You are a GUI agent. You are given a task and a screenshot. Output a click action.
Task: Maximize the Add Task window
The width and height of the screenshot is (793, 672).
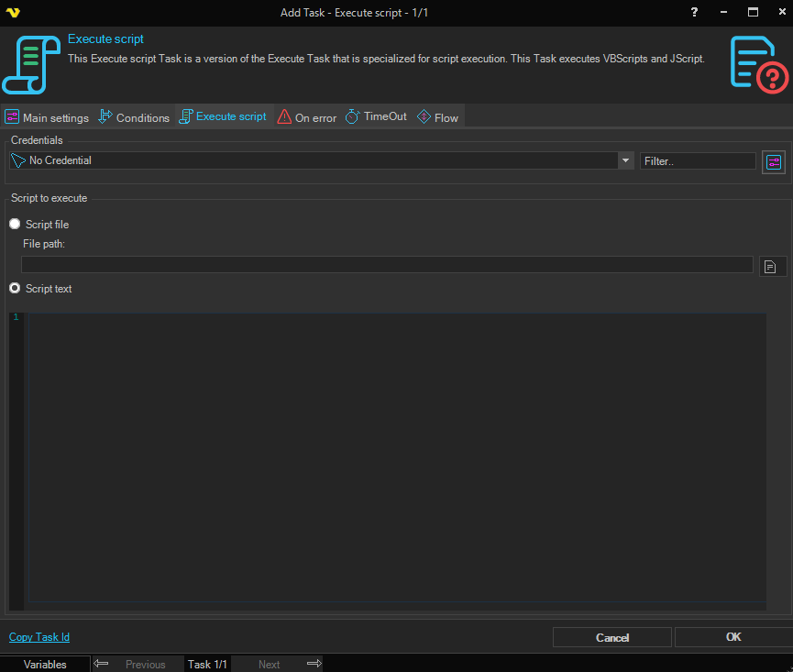click(753, 12)
